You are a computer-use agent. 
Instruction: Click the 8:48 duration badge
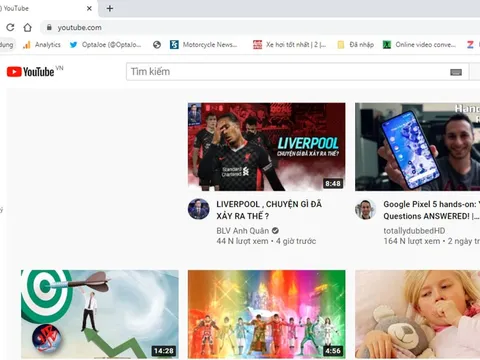(333, 183)
